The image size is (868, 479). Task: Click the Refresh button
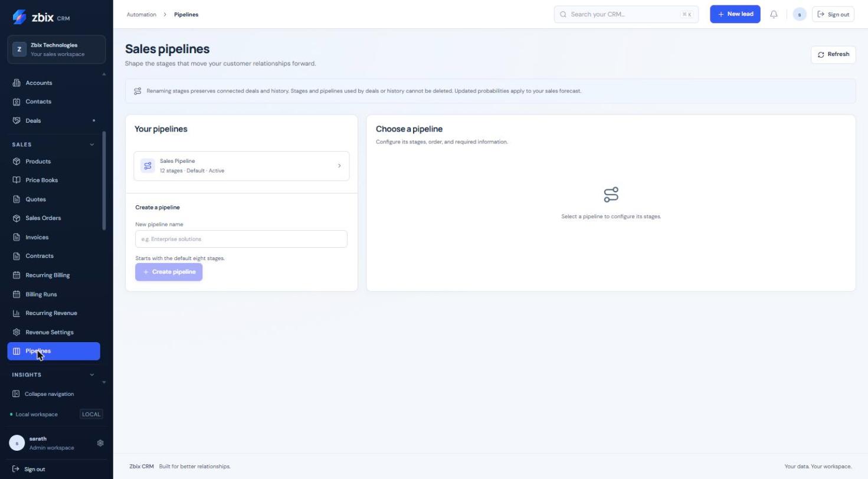pyautogui.click(x=833, y=54)
